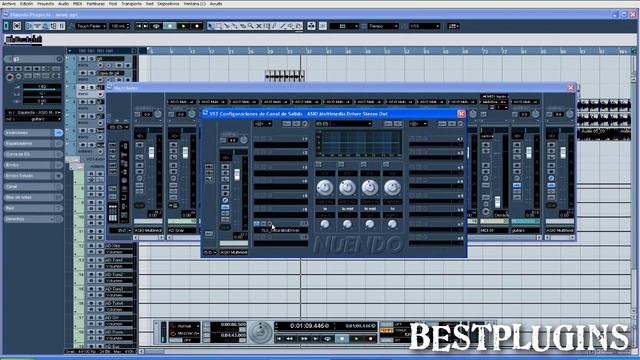Open the Ayuda menu
Image resolution: width=640 pixels, height=360 pixels.
216,4
